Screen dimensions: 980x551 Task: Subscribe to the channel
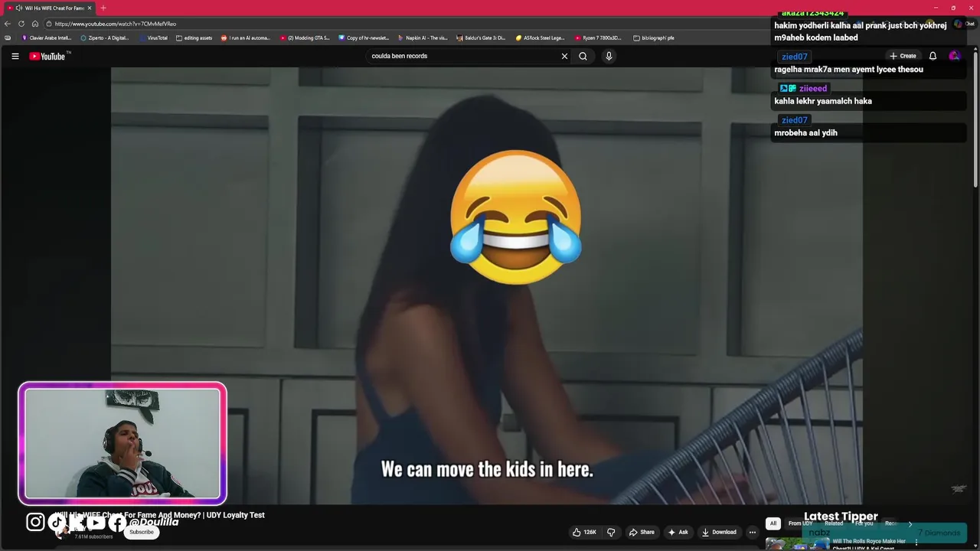coord(141,532)
